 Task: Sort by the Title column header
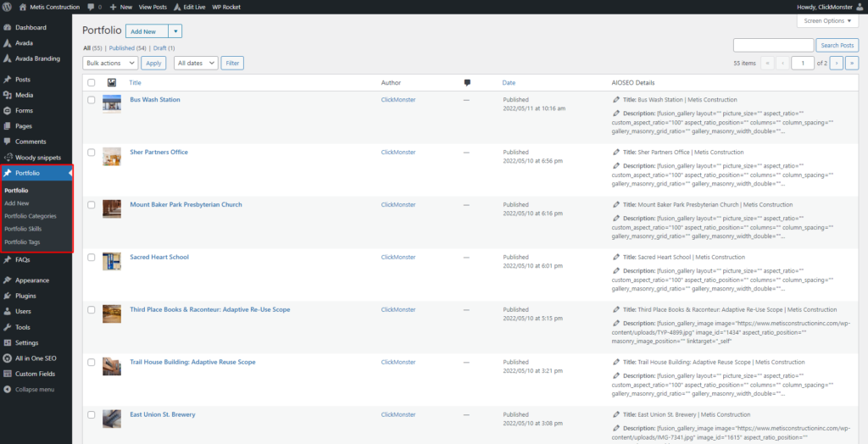[135, 82]
